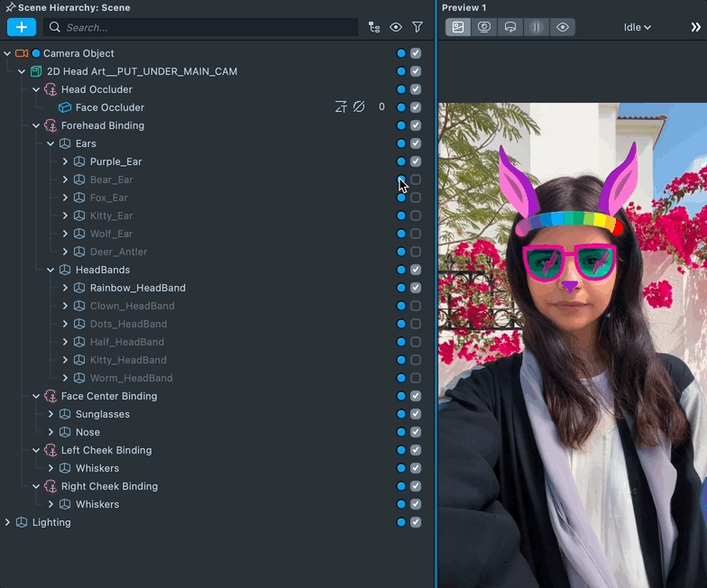
Task: Click the double-arrow expand icon in Preview
Action: pos(695,27)
